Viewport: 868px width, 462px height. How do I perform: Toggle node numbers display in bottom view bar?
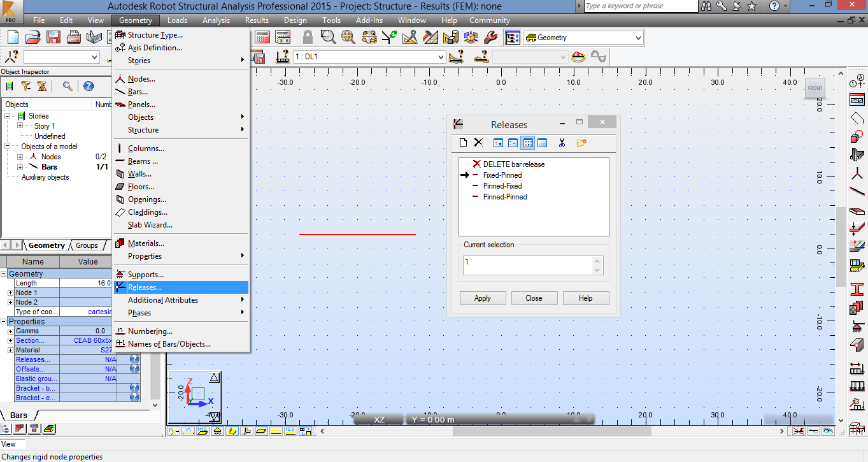coord(173,431)
